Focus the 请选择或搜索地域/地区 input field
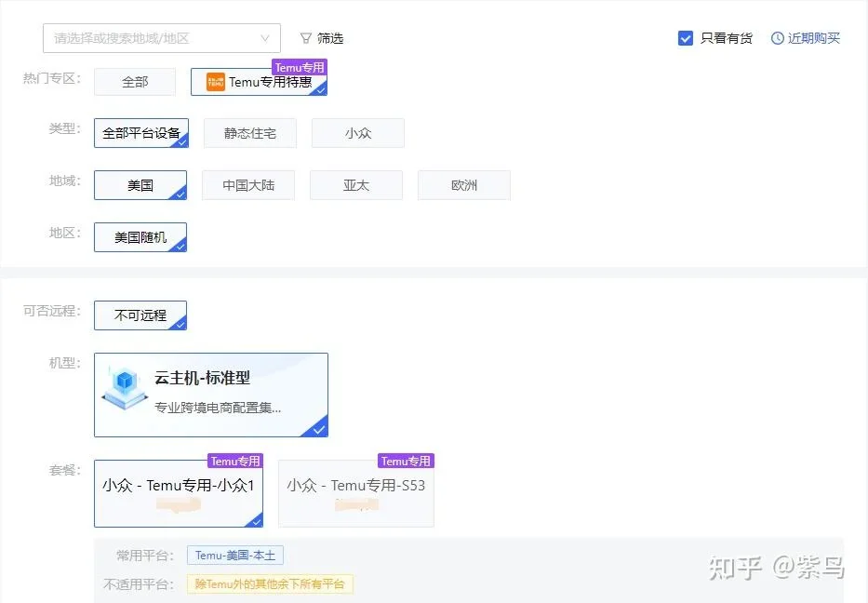Screen dimensions: 868x603 [162, 38]
